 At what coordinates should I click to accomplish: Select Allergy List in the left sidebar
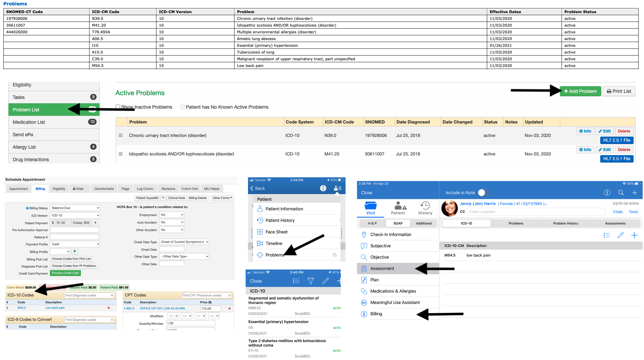click(x=54, y=147)
